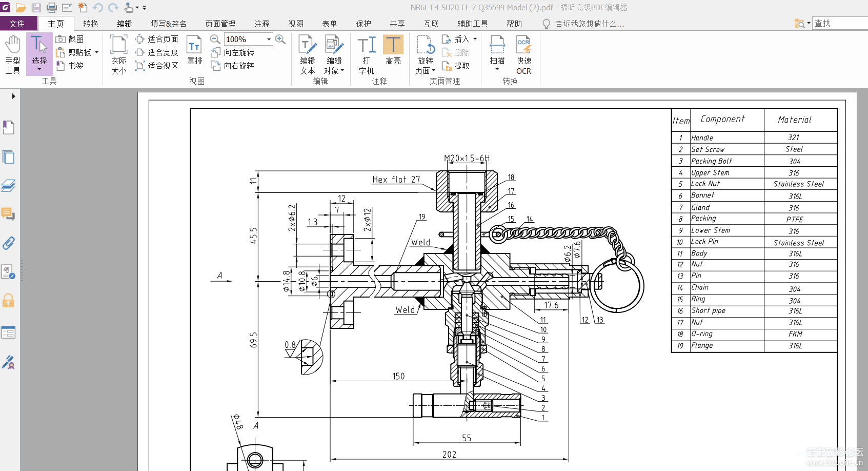Open the layers panel in left sidebar

tap(8, 185)
